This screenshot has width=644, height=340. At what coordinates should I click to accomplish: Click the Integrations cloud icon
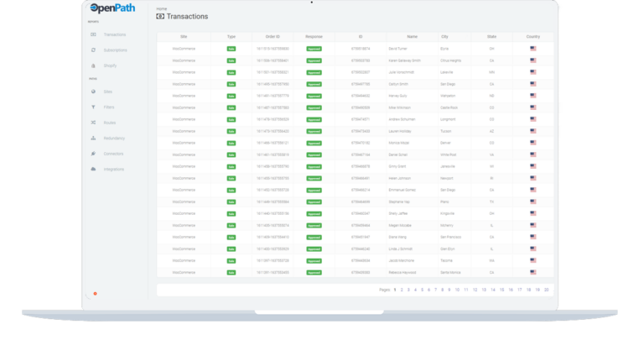[93, 170]
